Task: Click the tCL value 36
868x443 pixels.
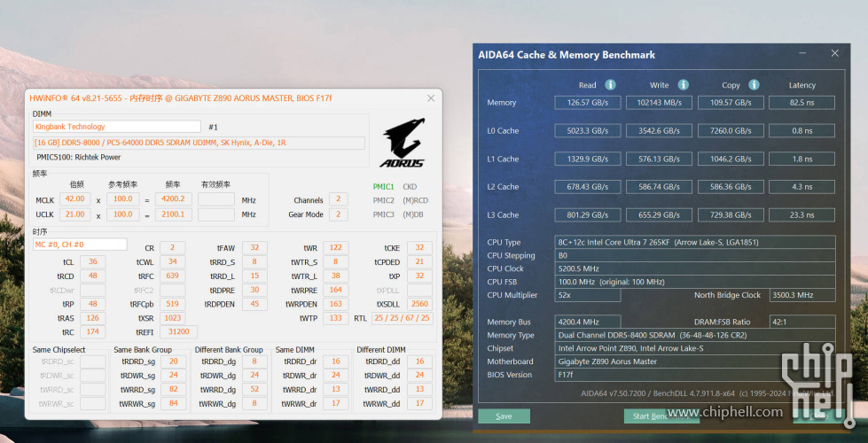Action: pyautogui.click(x=92, y=262)
